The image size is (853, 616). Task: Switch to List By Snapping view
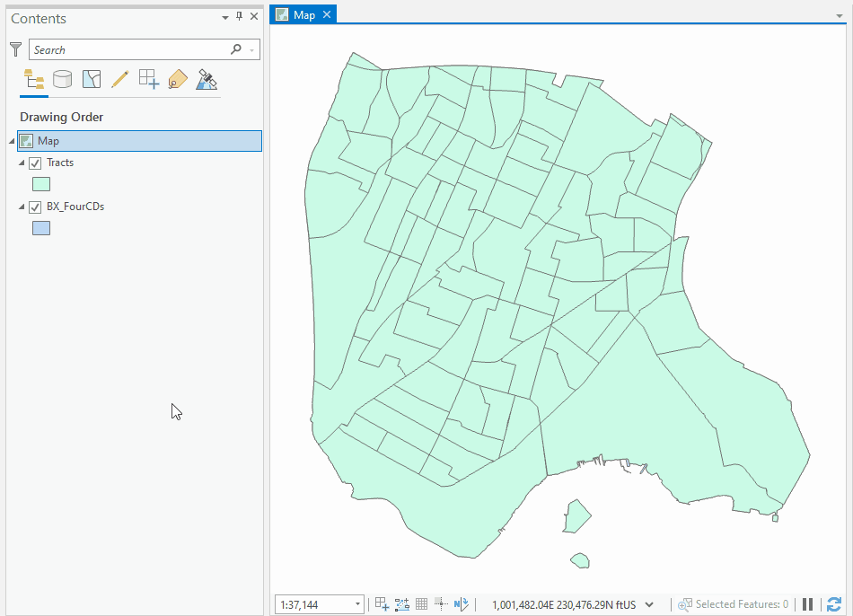[x=148, y=79]
